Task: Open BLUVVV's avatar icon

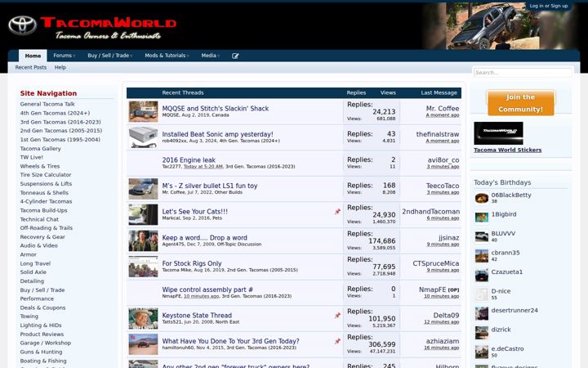Action: [482, 236]
